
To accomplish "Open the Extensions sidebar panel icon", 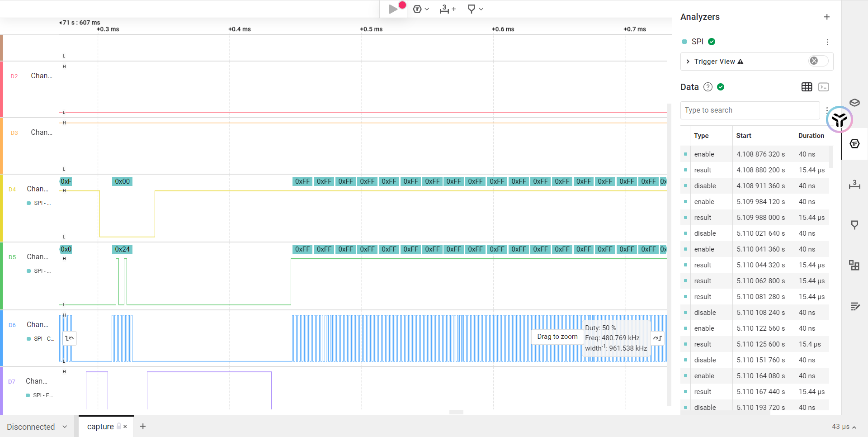I will click(x=854, y=266).
